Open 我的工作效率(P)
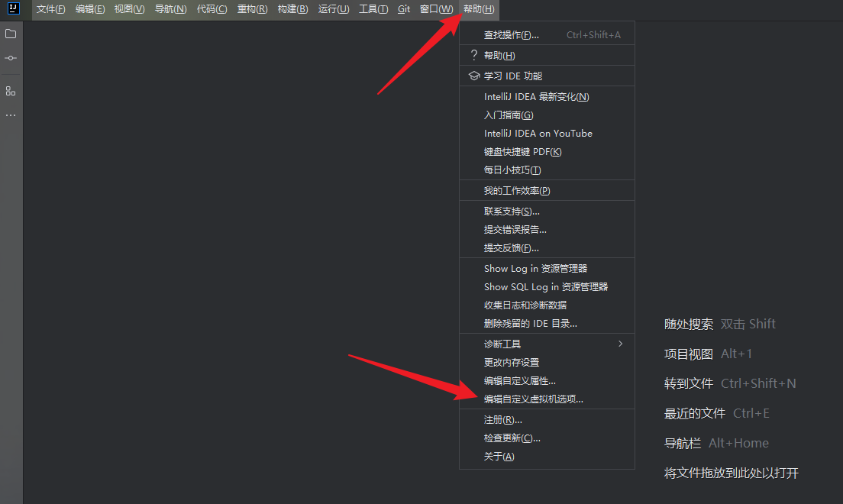 point(547,191)
